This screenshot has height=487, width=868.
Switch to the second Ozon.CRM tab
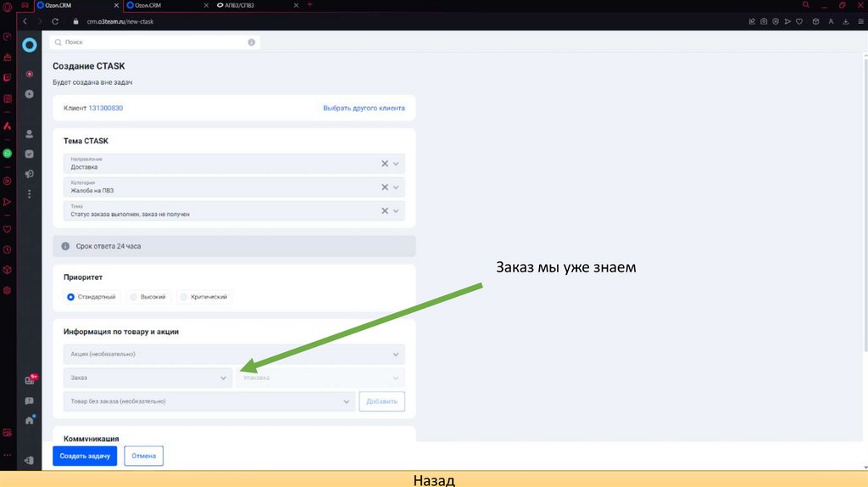pyautogui.click(x=166, y=5)
